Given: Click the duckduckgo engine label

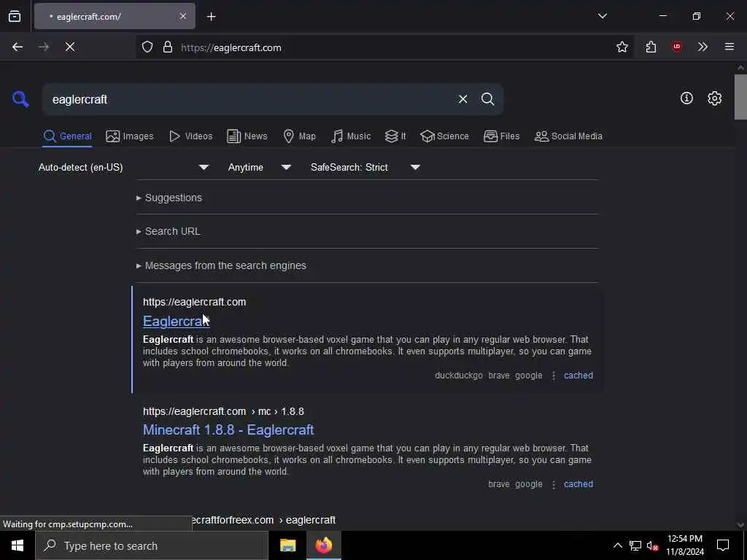Looking at the screenshot, I should pyautogui.click(x=459, y=376).
